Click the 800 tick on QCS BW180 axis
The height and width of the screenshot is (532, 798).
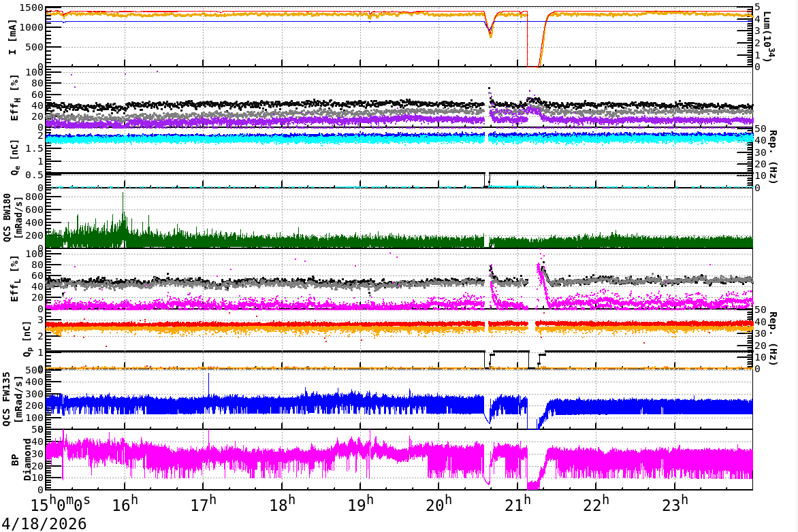click(x=35, y=197)
